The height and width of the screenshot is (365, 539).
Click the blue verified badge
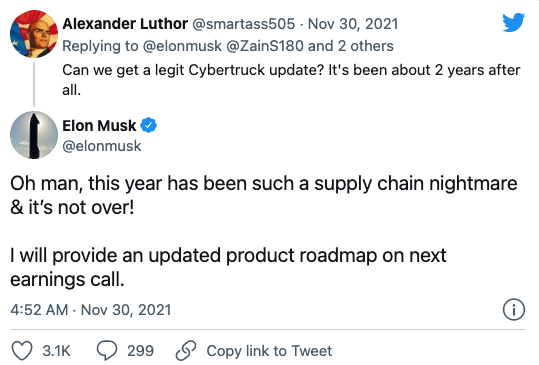click(149, 125)
